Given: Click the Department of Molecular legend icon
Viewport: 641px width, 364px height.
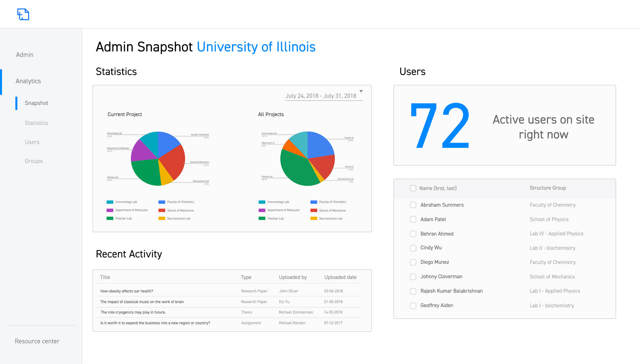Looking at the screenshot, I should pyautogui.click(x=110, y=210).
